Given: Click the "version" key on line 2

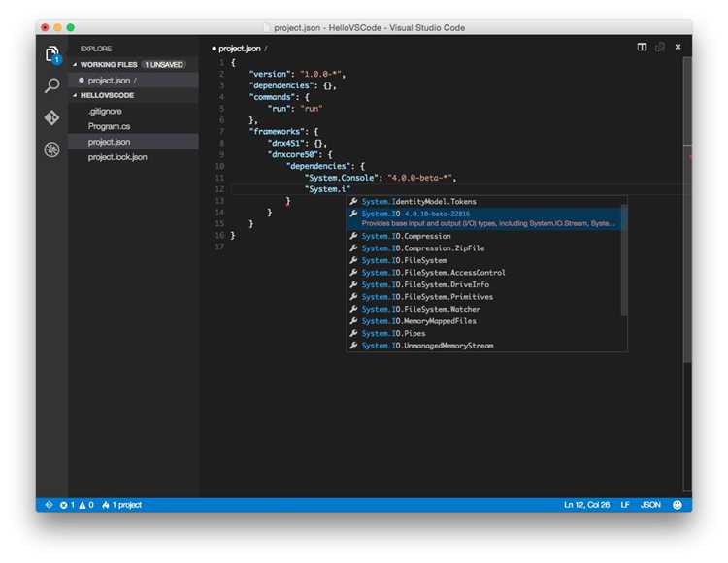Looking at the screenshot, I should (x=268, y=74).
